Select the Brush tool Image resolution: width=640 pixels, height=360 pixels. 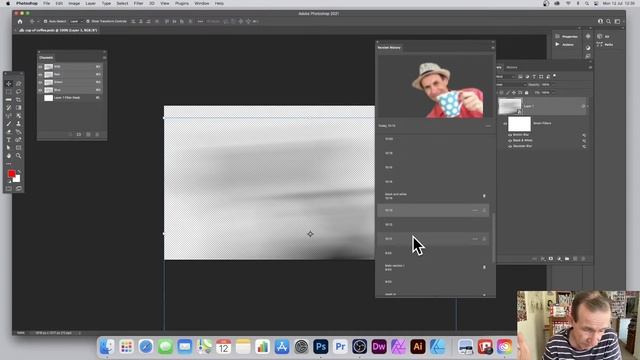9,124
